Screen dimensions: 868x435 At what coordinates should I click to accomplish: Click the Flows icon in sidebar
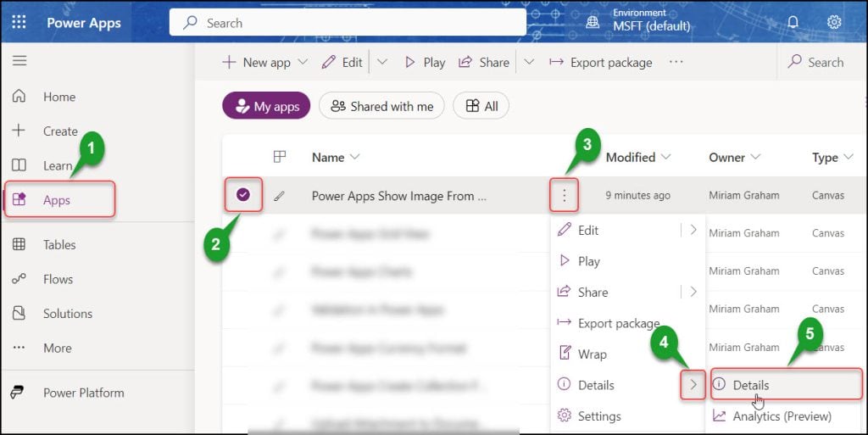(19, 279)
